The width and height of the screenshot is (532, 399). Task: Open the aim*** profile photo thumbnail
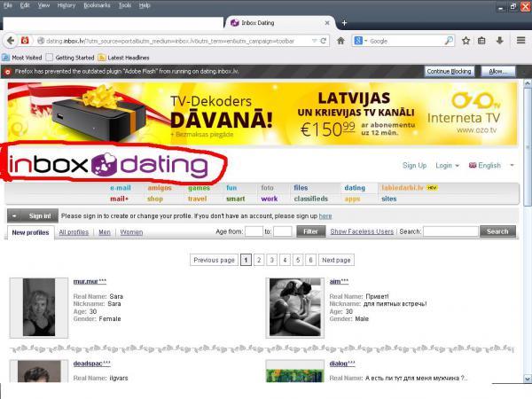click(x=295, y=308)
